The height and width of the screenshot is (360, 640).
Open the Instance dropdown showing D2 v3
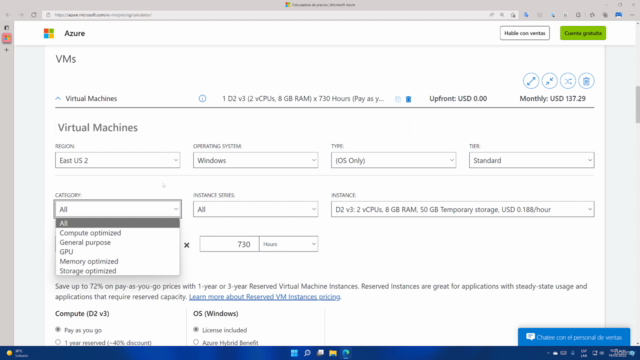coord(462,209)
